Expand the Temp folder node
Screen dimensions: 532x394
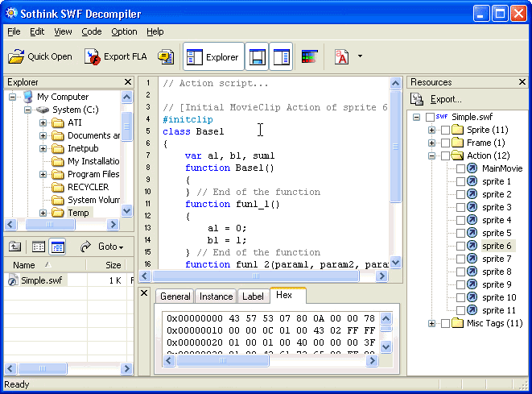tap(43, 213)
